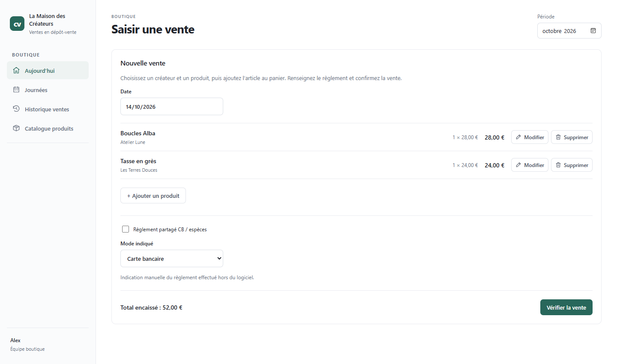Click the Alex user profile area

pos(27,344)
